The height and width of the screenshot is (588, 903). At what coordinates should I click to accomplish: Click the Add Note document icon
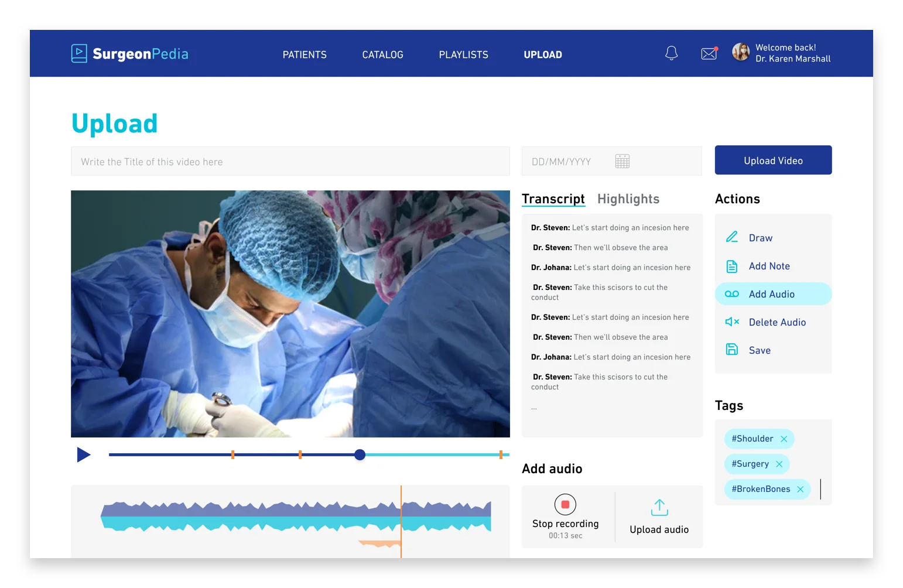[732, 266]
